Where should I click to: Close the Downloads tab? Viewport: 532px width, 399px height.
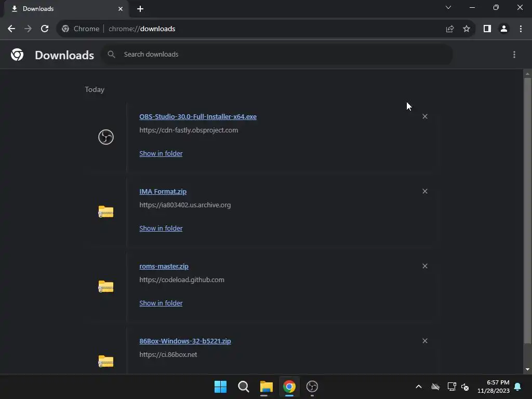pyautogui.click(x=121, y=9)
